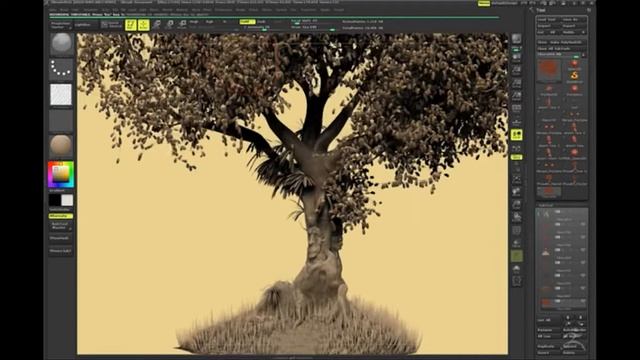Click the right shelf Rotate view icon

pos(517,218)
